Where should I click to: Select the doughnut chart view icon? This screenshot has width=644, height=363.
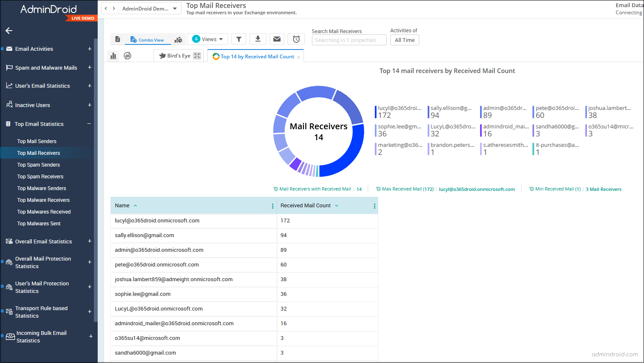tap(127, 55)
